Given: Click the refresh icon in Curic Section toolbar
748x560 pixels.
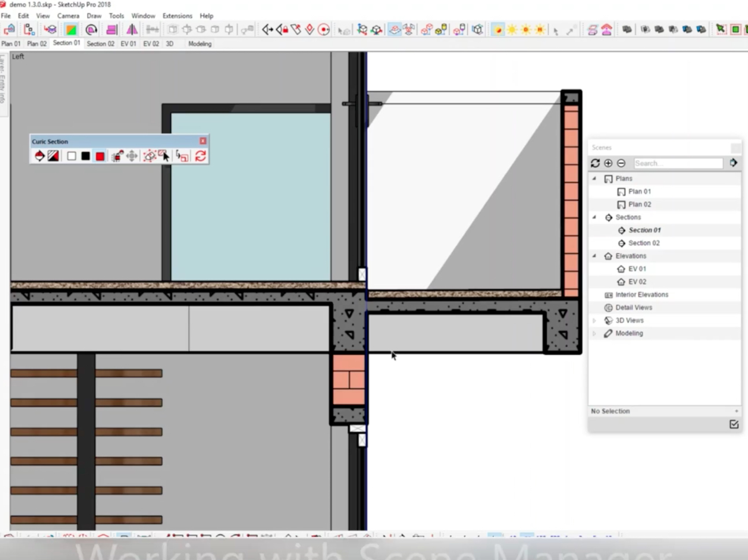Looking at the screenshot, I should click(200, 156).
